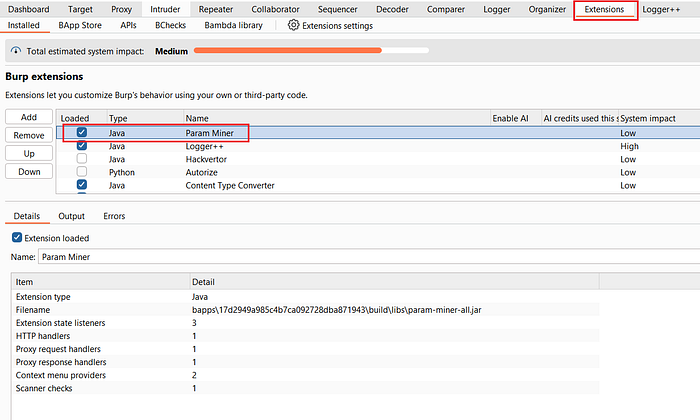Select the Param Miner row name
700x420 pixels.
coord(209,133)
